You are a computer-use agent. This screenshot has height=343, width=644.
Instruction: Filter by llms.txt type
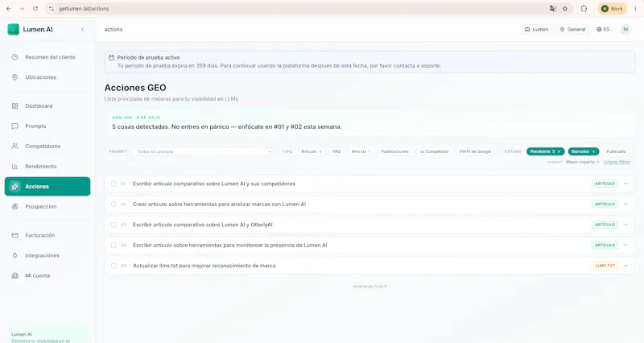361,151
